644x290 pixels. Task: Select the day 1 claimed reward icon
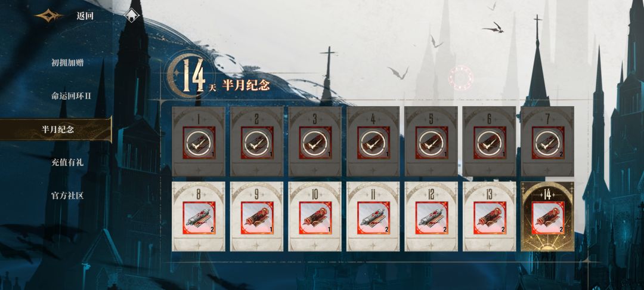point(199,143)
